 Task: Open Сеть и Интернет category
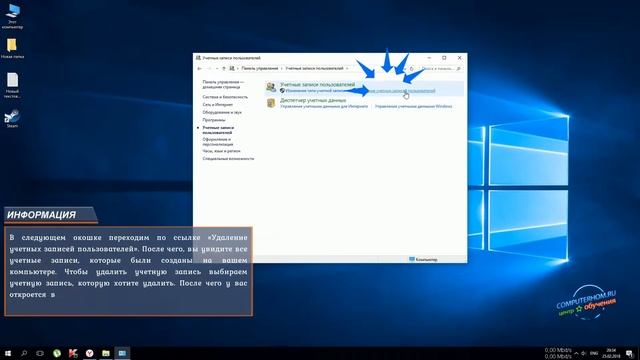[x=218, y=104]
